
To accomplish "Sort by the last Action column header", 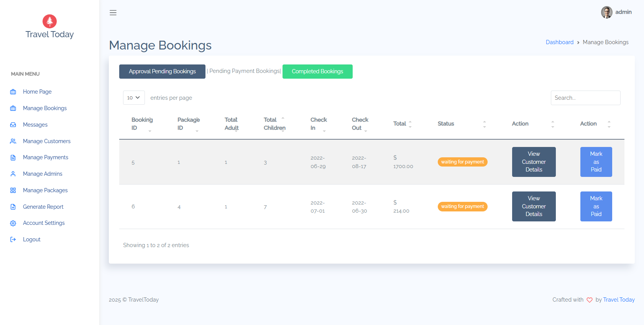I will [595, 124].
